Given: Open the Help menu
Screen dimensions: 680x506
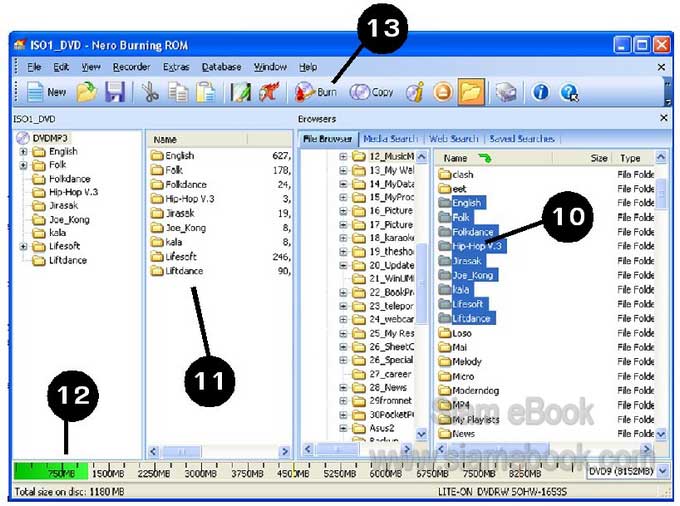Looking at the screenshot, I should point(308,67).
